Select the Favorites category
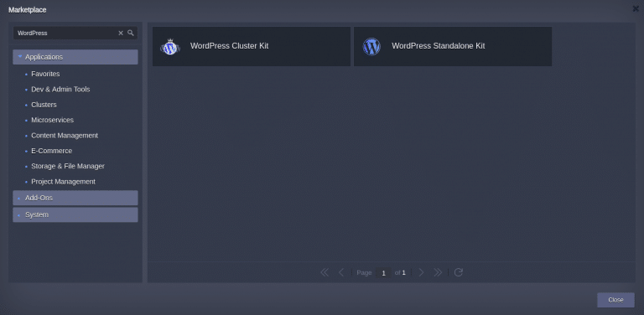Viewport: 644px width, 315px height. 45,74
